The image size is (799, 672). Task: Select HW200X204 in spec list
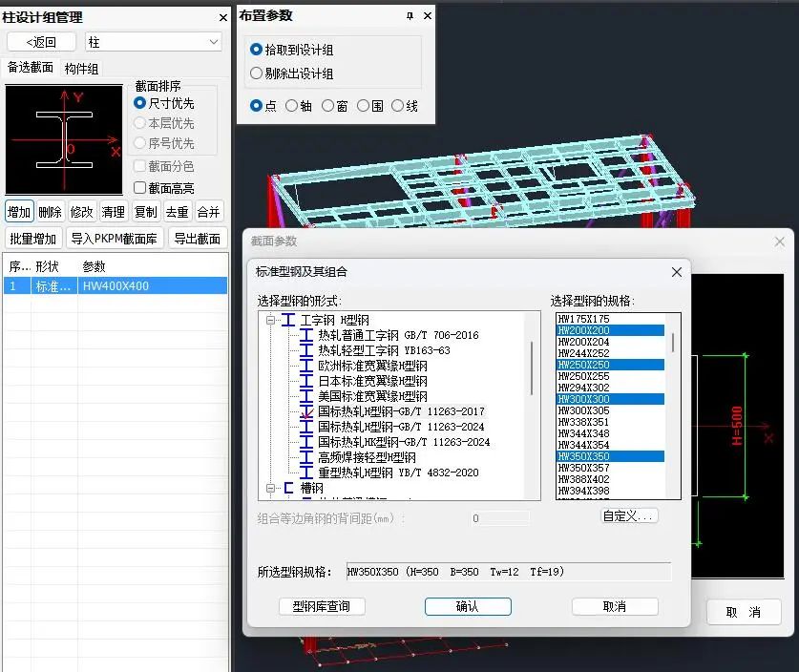click(x=610, y=342)
